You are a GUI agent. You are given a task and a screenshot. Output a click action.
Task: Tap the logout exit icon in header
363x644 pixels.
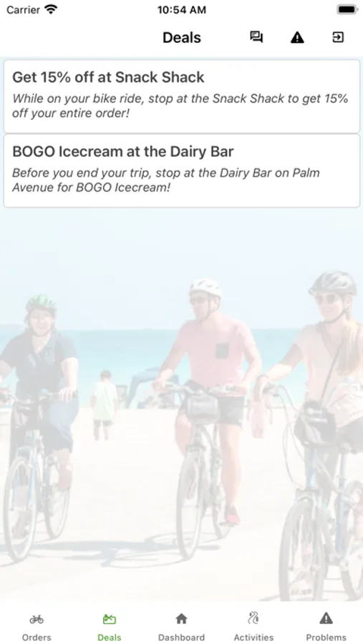(x=338, y=37)
